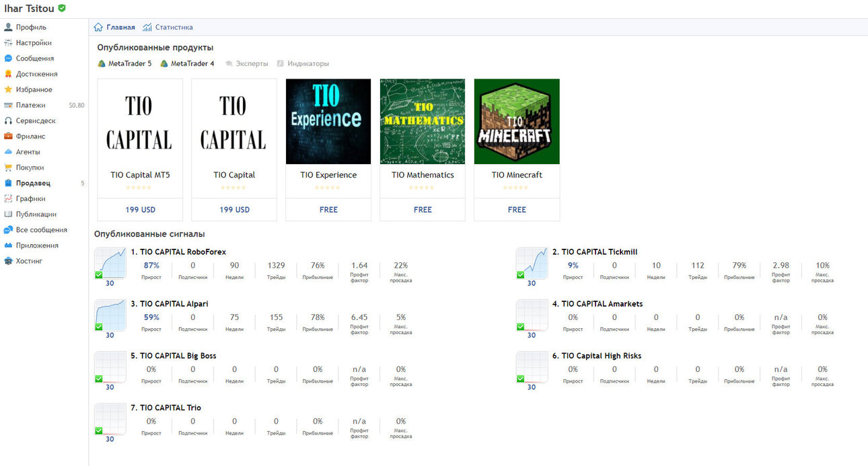Click the RoboForex signal growth chart thumbnail
868x466 pixels.
point(110,264)
